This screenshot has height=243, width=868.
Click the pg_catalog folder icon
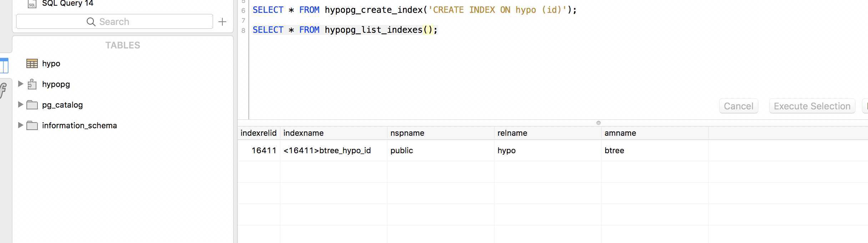tap(32, 105)
